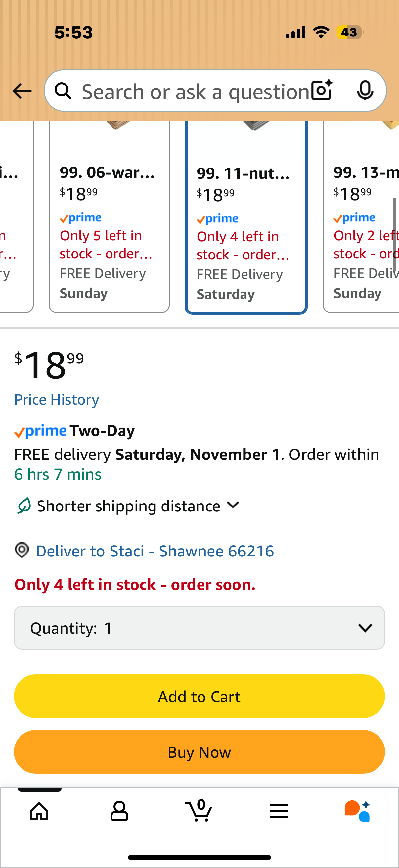Viewport: 399px width, 868px height.
Task: Tap the delivery location pin icon
Action: pyautogui.click(x=22, y=550)
